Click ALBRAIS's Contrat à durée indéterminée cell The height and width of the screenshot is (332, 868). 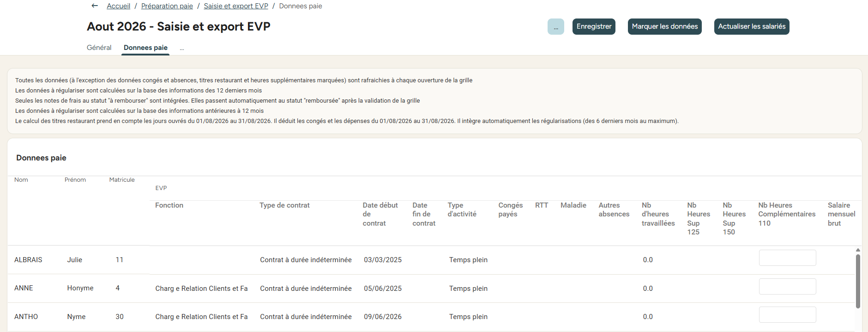point(306,260)
